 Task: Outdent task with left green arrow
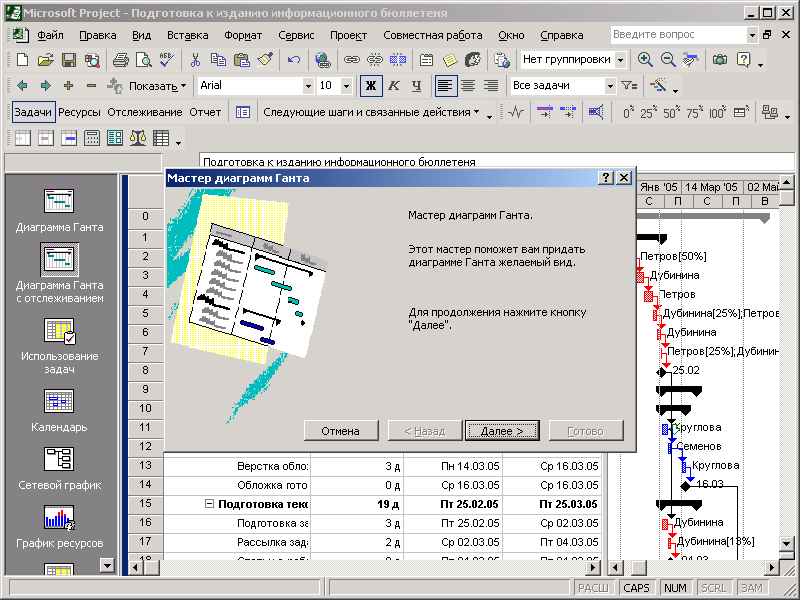[22, 86]
